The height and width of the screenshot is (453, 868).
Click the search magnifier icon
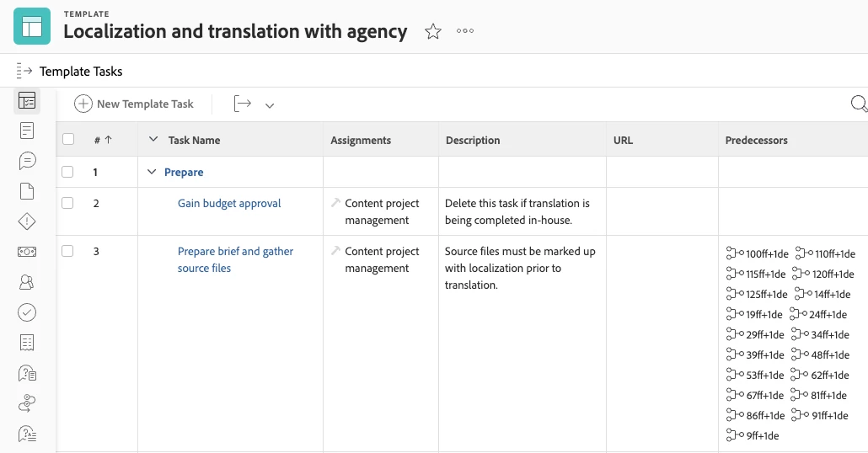859,104
